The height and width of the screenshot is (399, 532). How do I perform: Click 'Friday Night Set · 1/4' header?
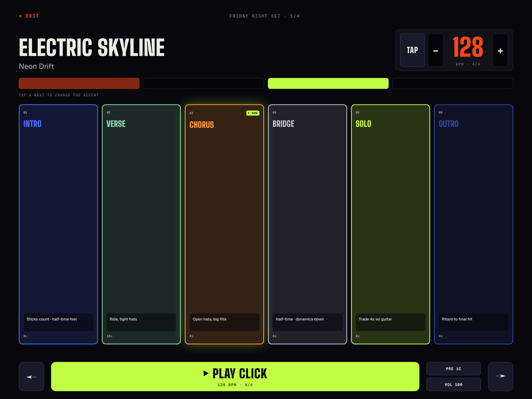point(264,16)
